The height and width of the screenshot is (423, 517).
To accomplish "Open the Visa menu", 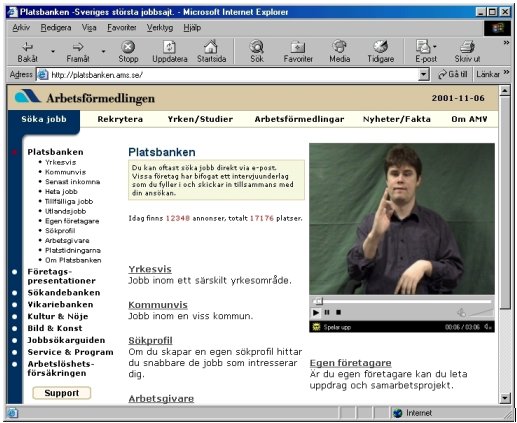I will click(x=89, y=28).
